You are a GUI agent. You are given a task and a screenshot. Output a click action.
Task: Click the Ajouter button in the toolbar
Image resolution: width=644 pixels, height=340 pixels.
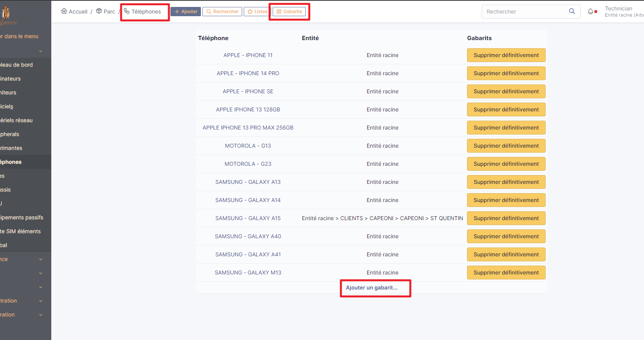(x=186, y=12)
